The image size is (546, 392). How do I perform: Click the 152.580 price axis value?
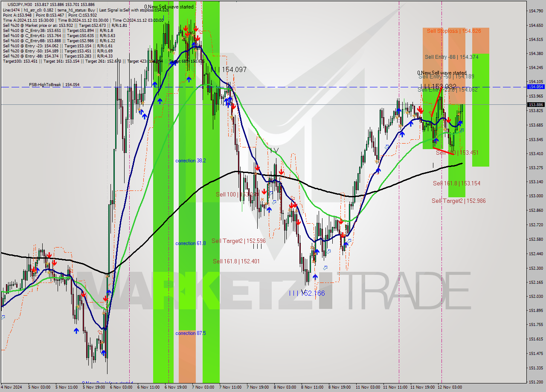[536, 239]
